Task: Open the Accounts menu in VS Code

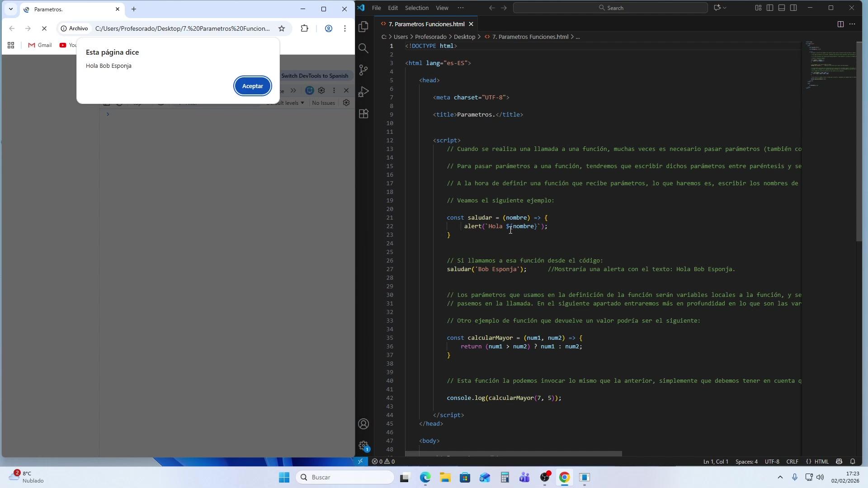Action: (x=363, y=424)
